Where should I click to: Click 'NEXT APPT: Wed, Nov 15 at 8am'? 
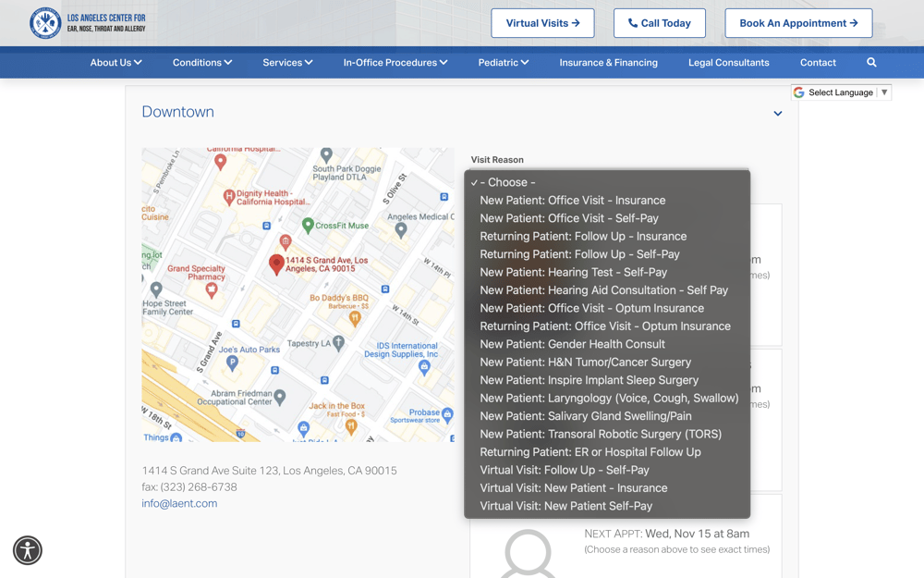coord(666,534)
